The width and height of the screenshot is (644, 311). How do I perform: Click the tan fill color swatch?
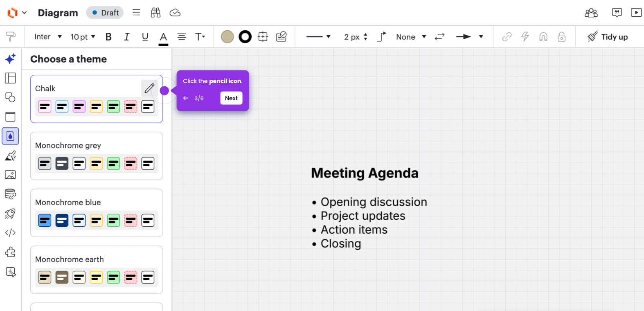(227, 37)
